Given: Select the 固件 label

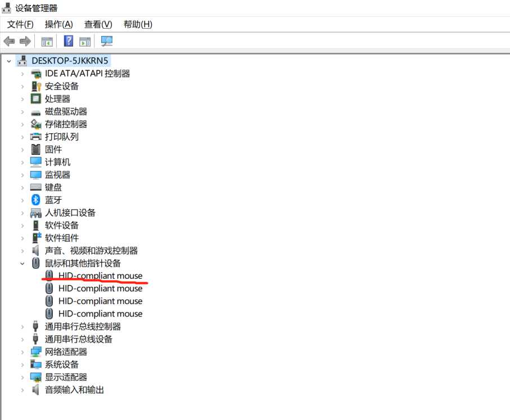Looking at the screenshot, I should 53,150.
